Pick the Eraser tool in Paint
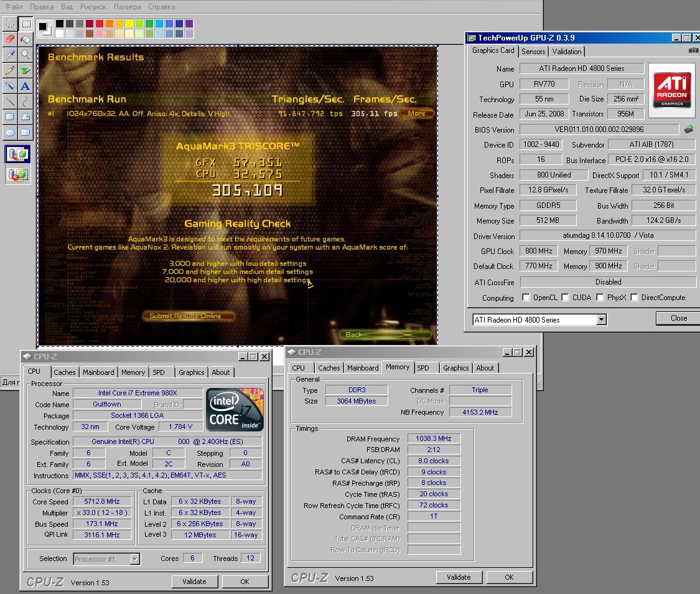 [x=10, y=39]
